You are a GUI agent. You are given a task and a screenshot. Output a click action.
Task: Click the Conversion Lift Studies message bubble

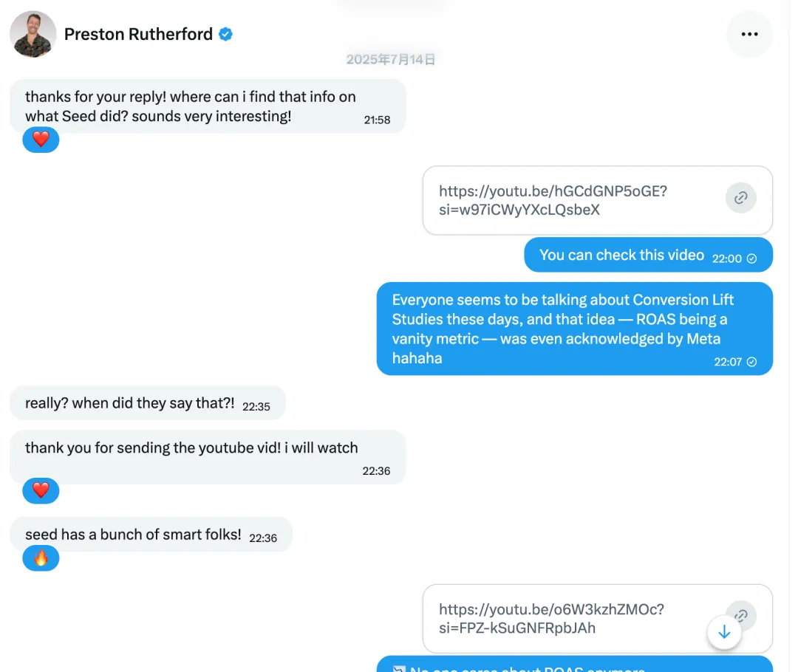pyautogui.click(x=563, y=329)
